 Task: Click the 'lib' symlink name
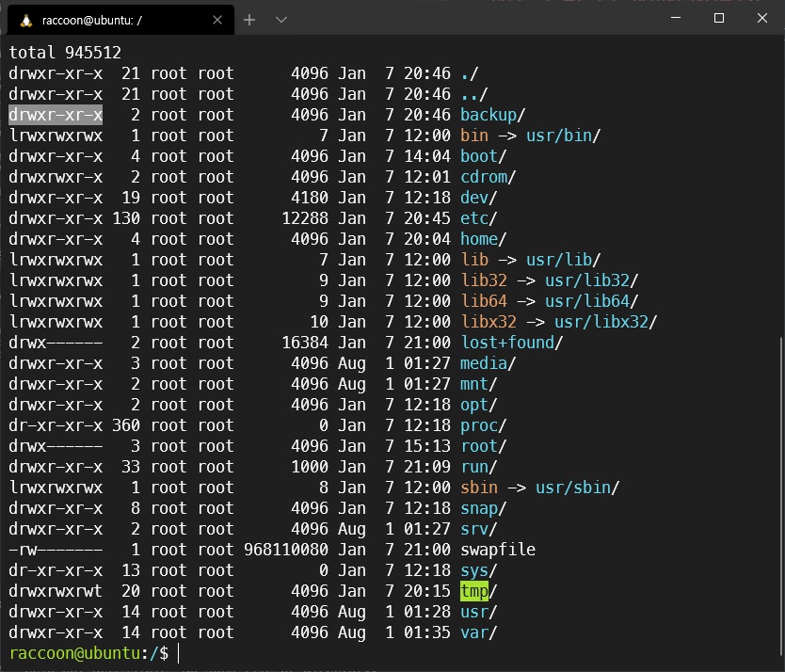coord(474,260)
